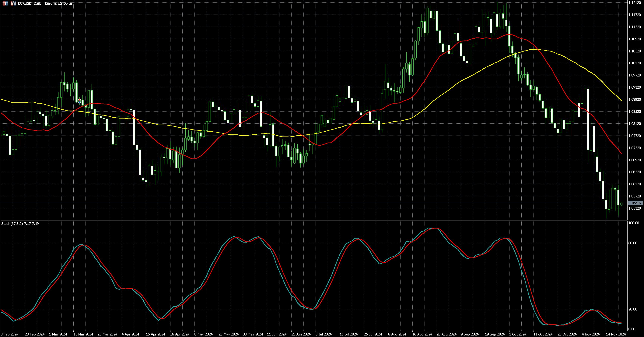Image resolution: width=644 pixels, height=337 pixels.
Task: Click the 1.08120 price scale label
Action: 635,124
